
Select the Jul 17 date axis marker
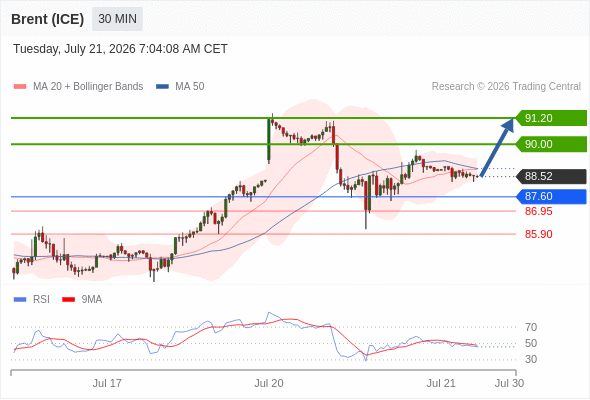(107, 383)
